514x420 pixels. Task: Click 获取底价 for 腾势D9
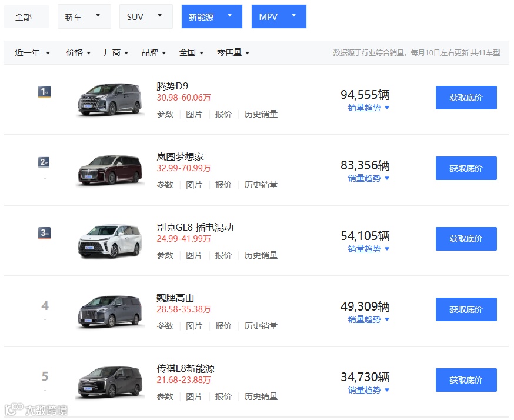click(466, 98)
